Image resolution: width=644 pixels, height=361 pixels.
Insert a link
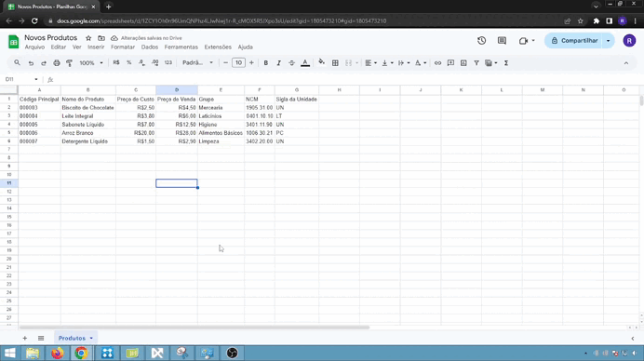[437, 63]
